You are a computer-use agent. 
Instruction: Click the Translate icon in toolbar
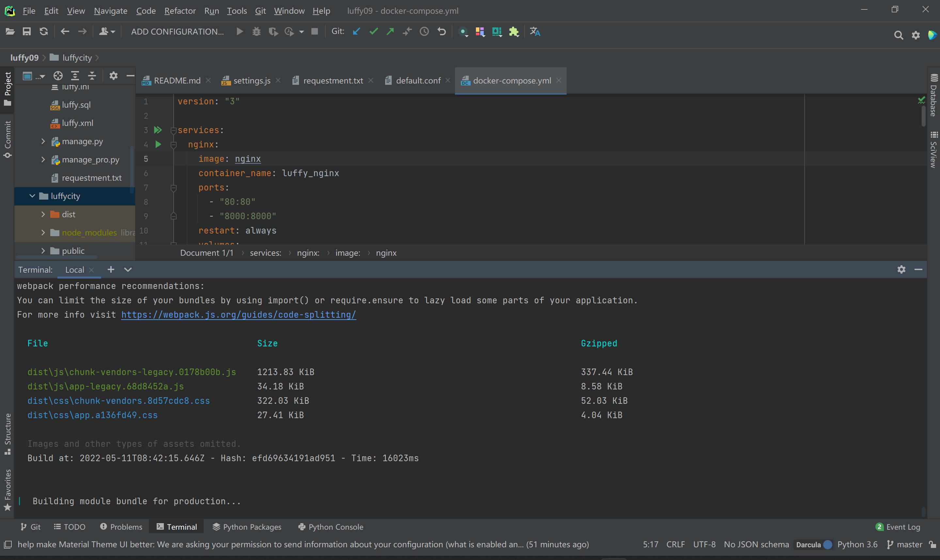point(535,32)
